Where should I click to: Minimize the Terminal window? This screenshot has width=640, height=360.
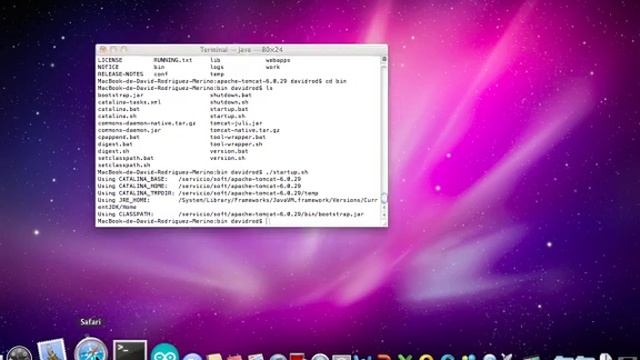click(x=113, y=49)
